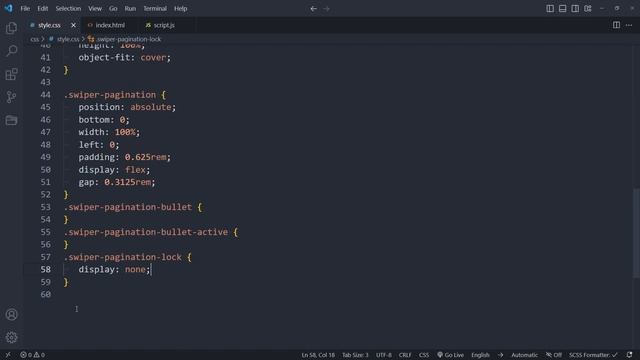Change language mode via CSS
Image resolution: width=640 pixels, height=360 pixels.
point(424,355)
